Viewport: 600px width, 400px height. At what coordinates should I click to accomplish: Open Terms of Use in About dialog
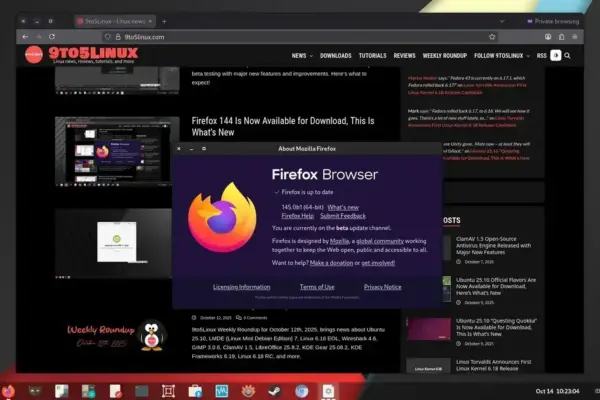click(x=317, y=287)
